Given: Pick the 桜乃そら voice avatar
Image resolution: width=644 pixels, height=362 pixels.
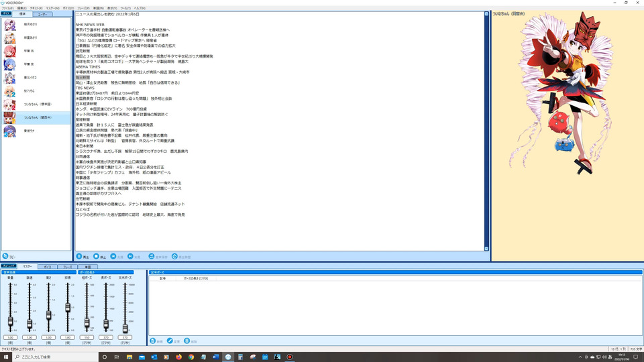Looking at the screenshot, I should 9,91.
